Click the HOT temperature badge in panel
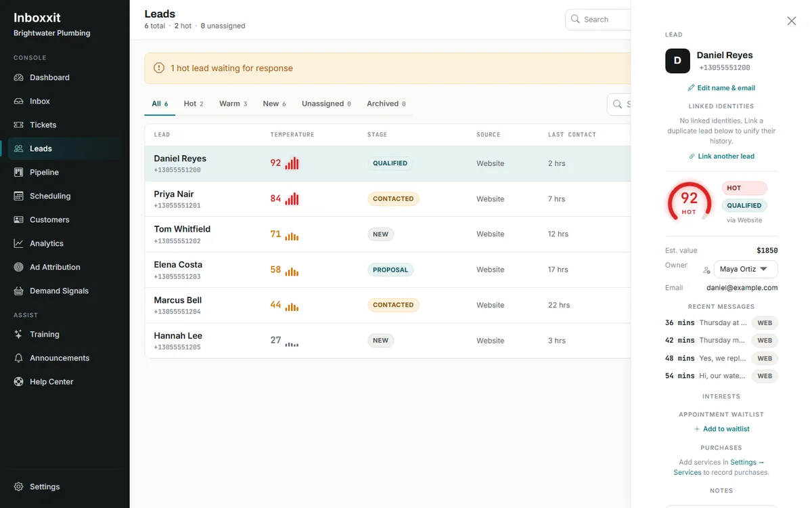This screenshot has width=812, height=508. click(x=744, y=188)
